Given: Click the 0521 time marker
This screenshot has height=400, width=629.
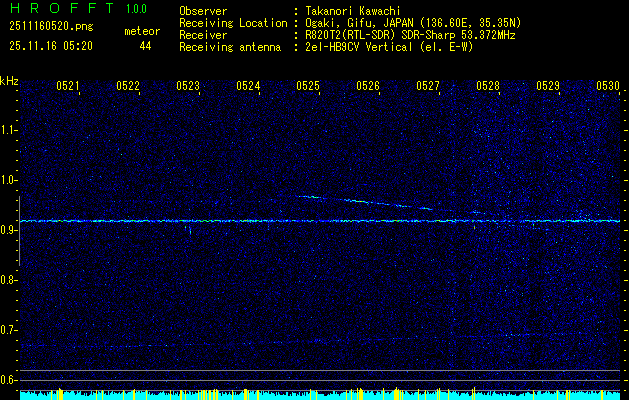Looking at the screenshot, I should pos(68,85).
